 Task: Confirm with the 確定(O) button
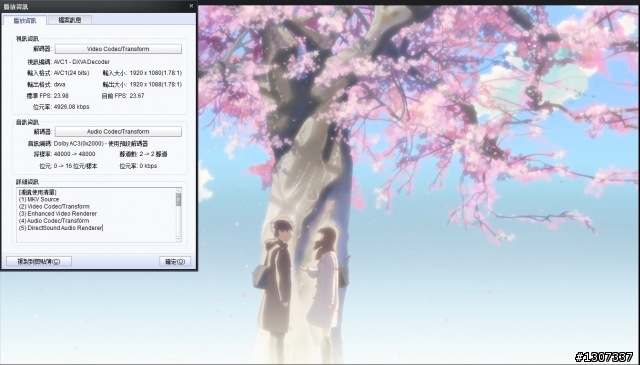point(175,261)
